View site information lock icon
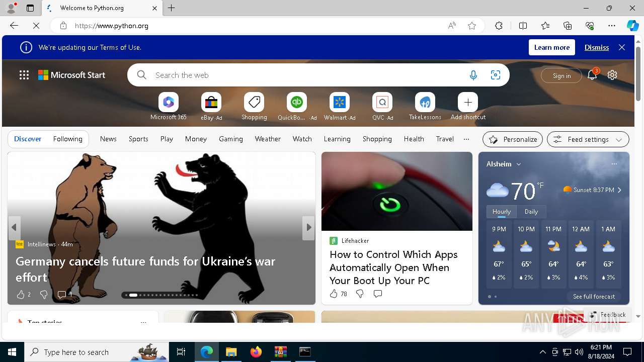The image size is (644, 362). click(x=63, y=26)
